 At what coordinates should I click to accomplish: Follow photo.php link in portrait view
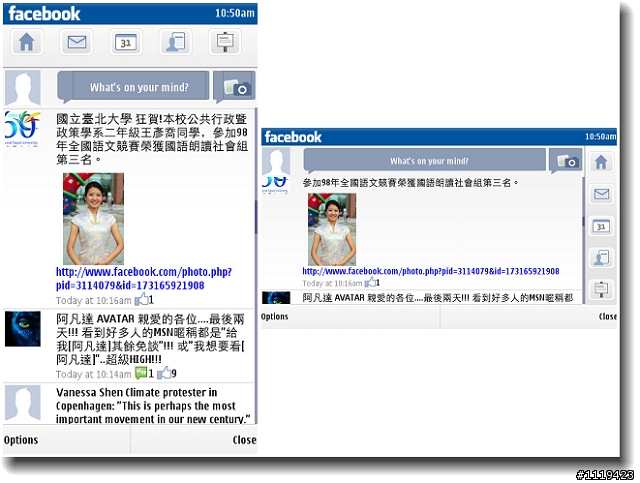tap(144, 278)
